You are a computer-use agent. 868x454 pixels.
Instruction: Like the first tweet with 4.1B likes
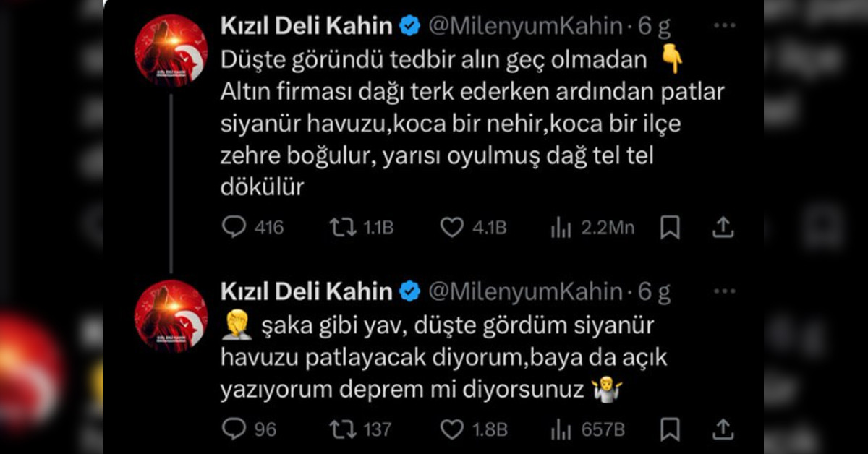click(x=452, y=228)
